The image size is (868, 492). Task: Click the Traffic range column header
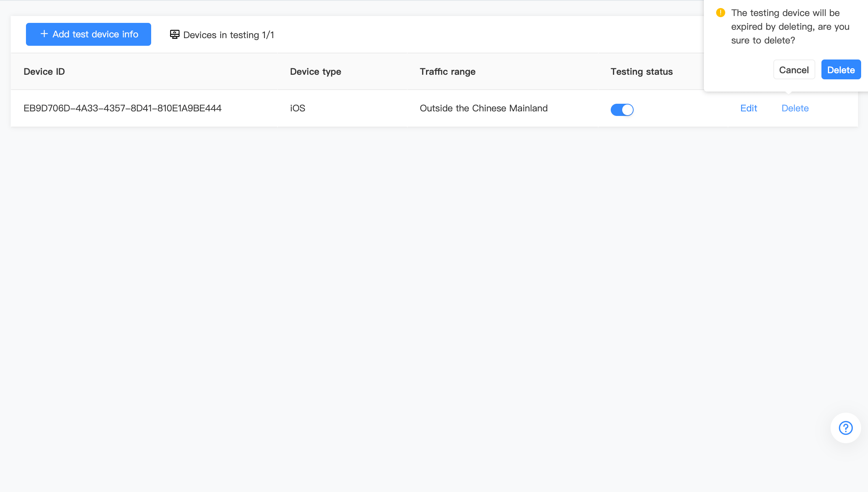pos(447,71)
